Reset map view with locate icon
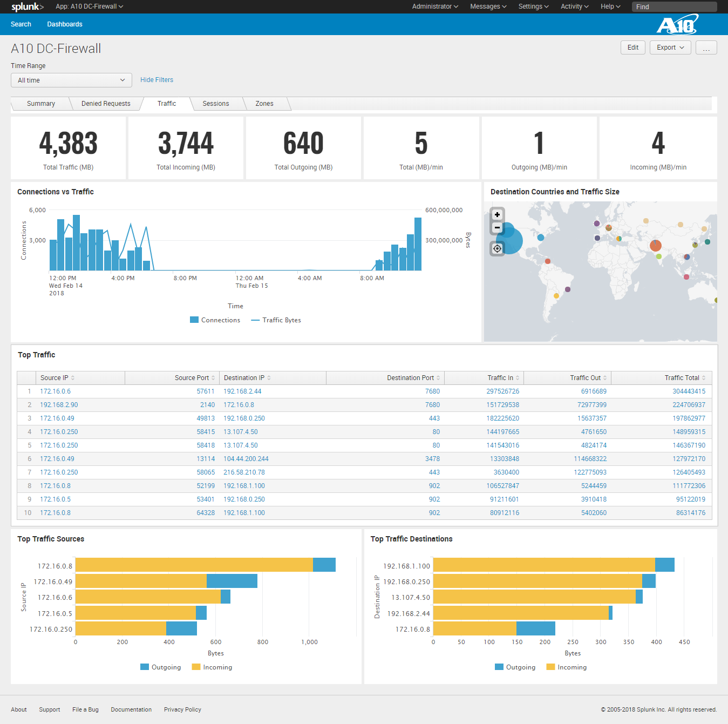This screenshot has height=724, width=728. (x=497, y=248)
